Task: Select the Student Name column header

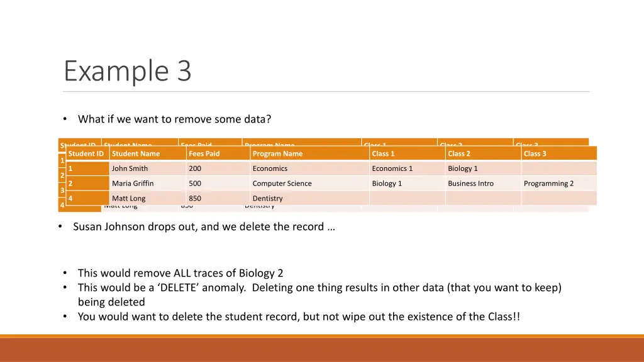Action: 148,153
